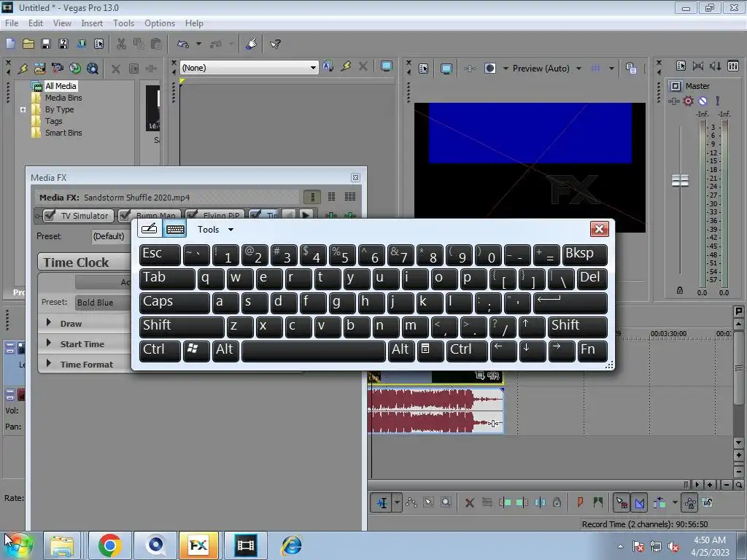
Task: Toggle Downmix Output in Master Bus
Action: coord(698,66)
